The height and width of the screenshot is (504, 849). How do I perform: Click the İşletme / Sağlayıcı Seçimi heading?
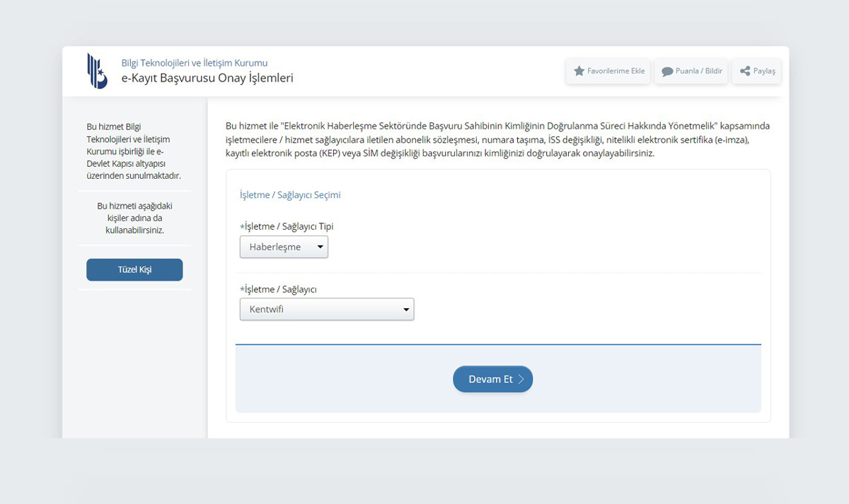290,195
